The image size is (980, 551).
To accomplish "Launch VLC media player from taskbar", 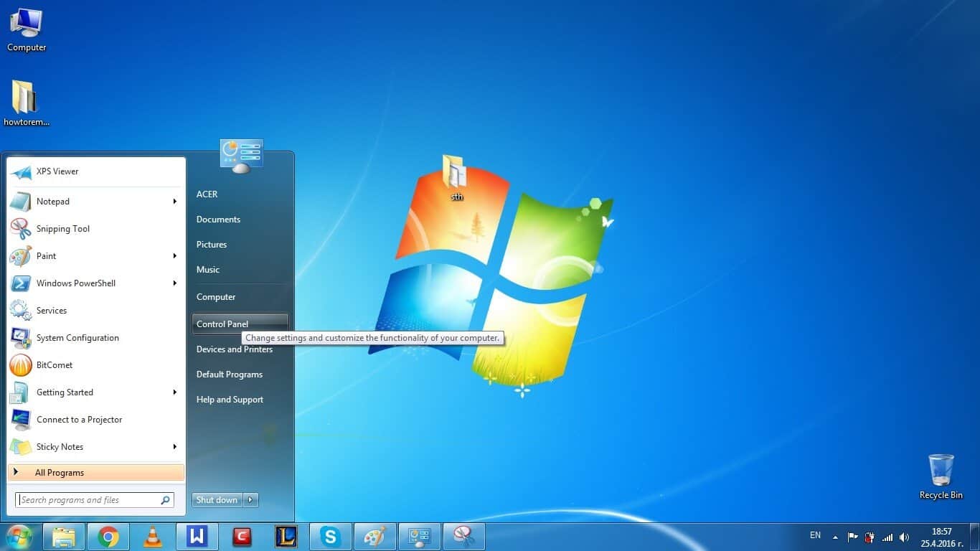I will 152,537.
